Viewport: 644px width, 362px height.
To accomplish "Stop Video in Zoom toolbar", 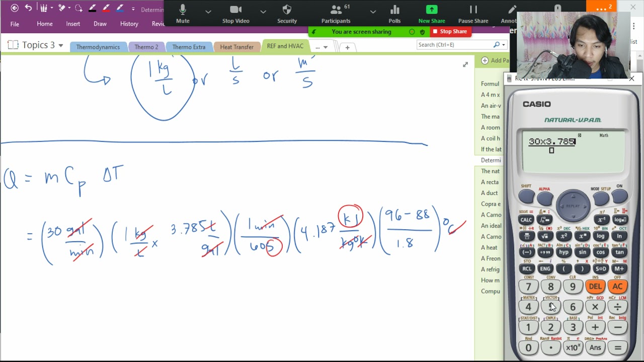I will click(x=235, y=14).
